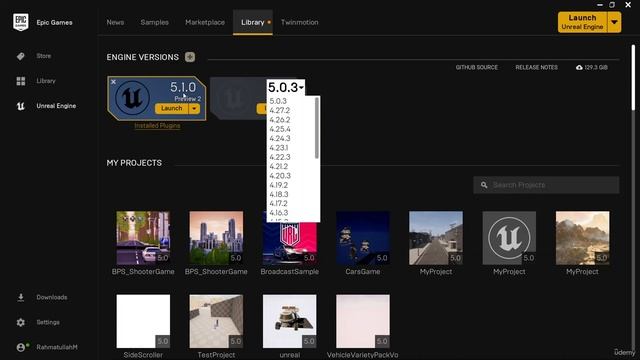Open the RahmatullahM account profile

(x=57, y=347)
